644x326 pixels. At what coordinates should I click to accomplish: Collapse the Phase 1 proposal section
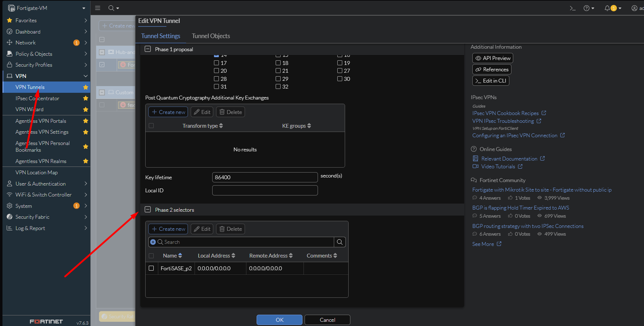[148, 49]
